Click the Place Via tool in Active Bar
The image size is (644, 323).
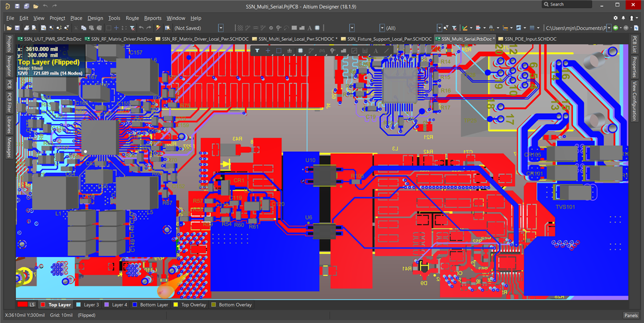coord(332,51)
